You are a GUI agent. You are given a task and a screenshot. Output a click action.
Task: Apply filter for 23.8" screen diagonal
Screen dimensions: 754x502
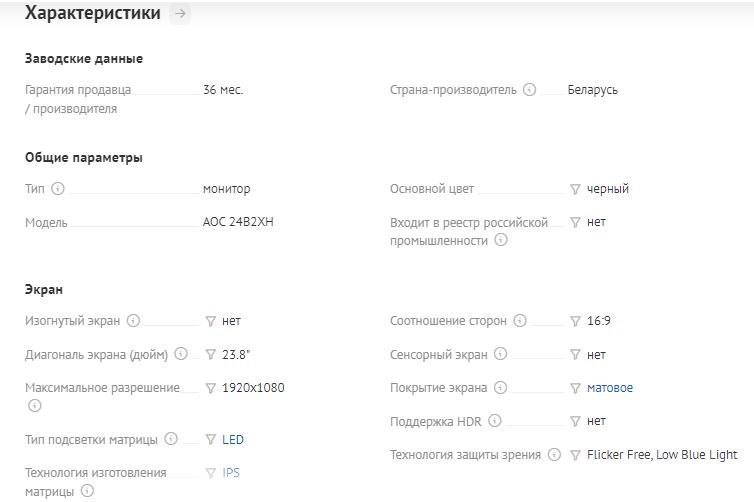pos(211,354)
